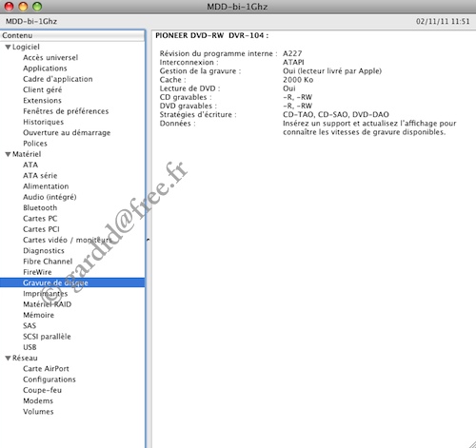Click the green zoom window button
Screen dimensions: 476x448
tap(37, 7)
